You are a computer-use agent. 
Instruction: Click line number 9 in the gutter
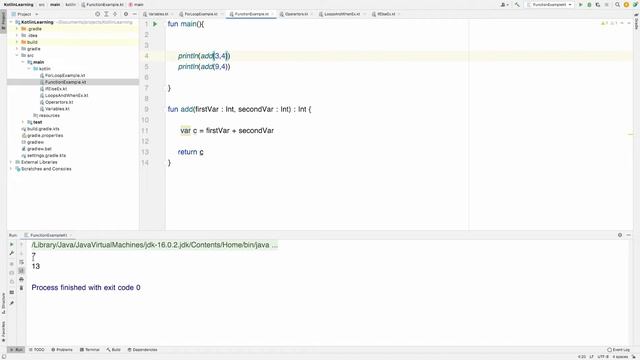(147, 109)
